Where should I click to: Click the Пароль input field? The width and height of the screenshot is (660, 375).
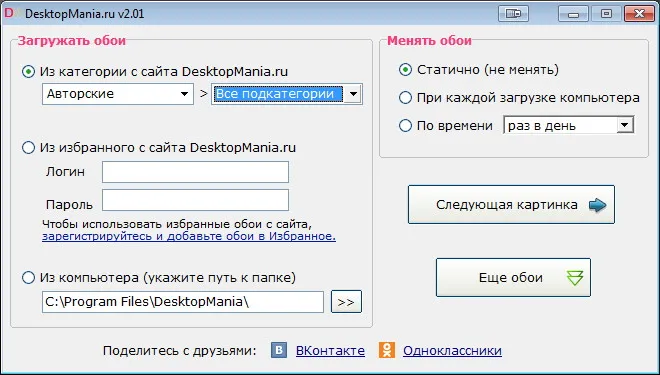(195, 200)
